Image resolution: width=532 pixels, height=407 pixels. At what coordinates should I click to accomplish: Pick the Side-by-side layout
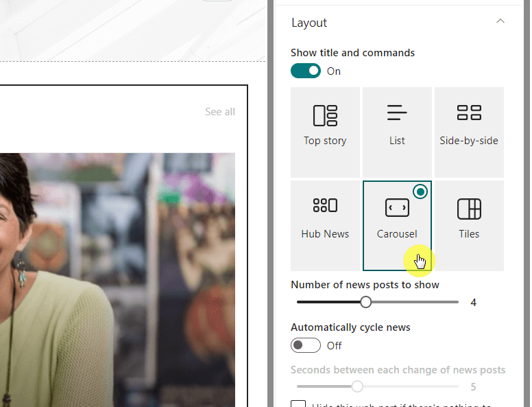[x=469, y=132]
